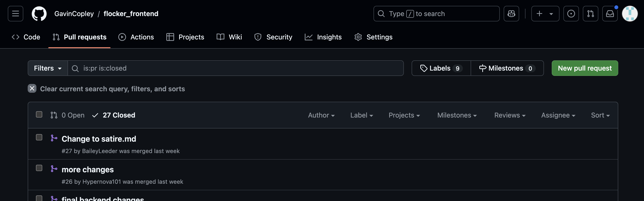644x201 pixels.
Task: Open the Copilot chat icon
Action: [x=511, y=14]
